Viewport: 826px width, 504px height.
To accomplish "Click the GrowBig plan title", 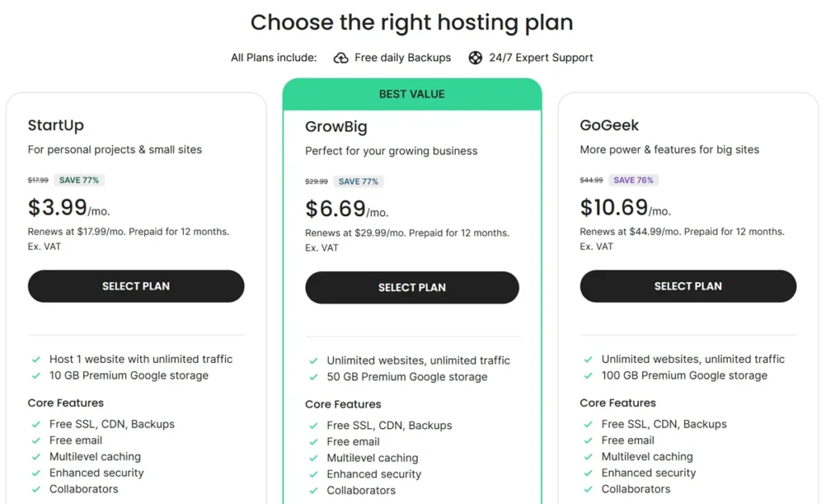I will click(x=334, y=127).
